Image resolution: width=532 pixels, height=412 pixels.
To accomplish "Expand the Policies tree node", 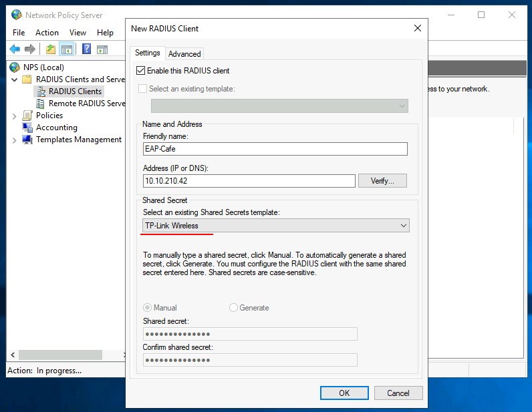I will (x=14, y=116).
